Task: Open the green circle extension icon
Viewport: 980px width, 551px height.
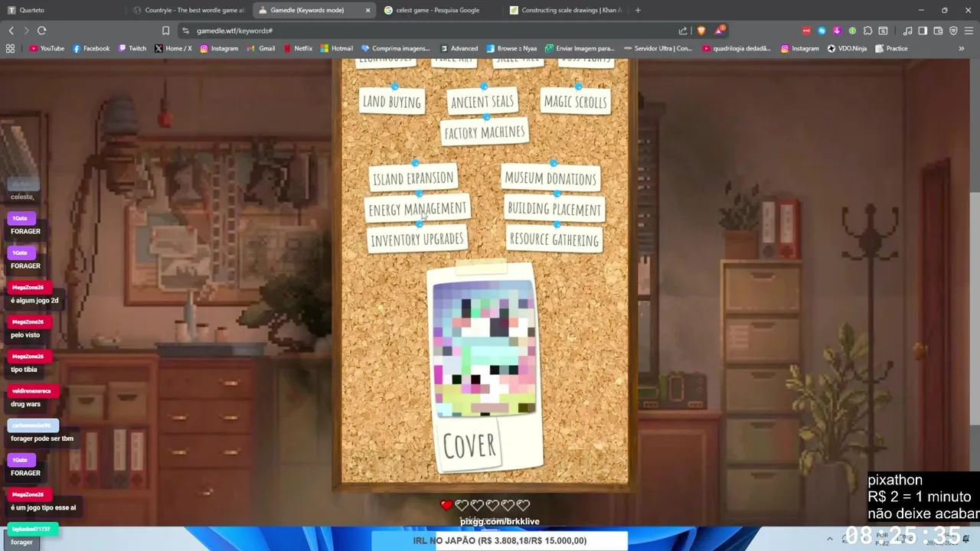Action: 852,31
